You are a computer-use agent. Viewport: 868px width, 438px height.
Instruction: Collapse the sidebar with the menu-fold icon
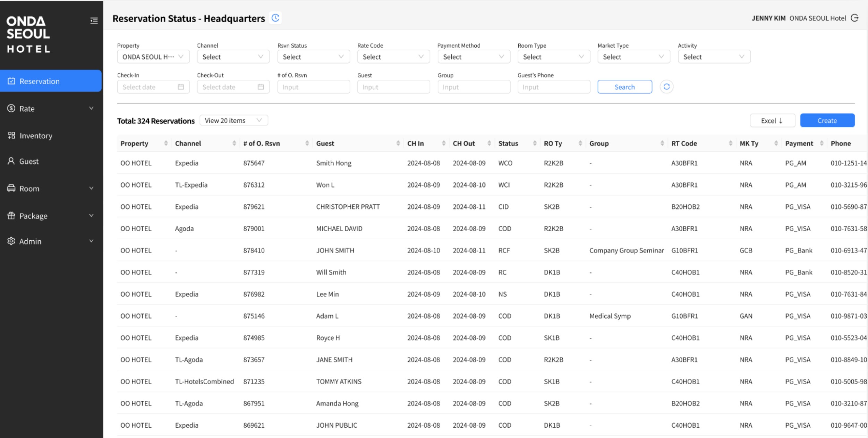point(94,21)
